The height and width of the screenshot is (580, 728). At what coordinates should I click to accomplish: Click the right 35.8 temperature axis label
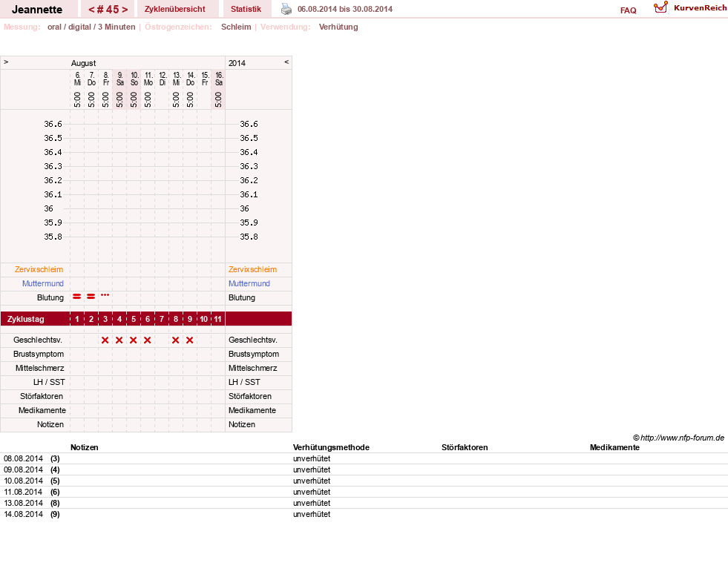coord(249,237)
